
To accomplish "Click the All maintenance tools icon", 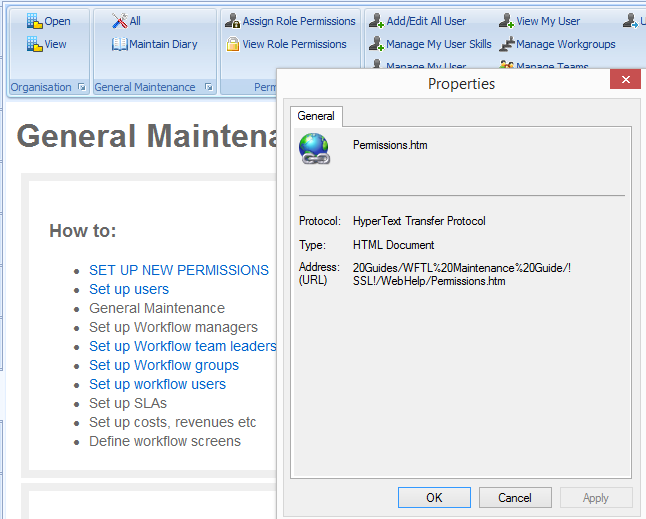I will (119, 21).
